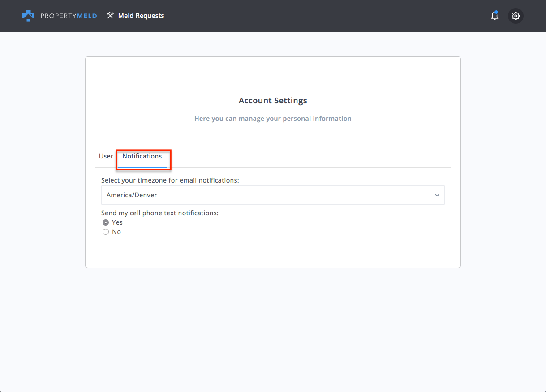Screen dimensions: 546x392
Task: Open the settings gear icon
Action: [516, 16]
